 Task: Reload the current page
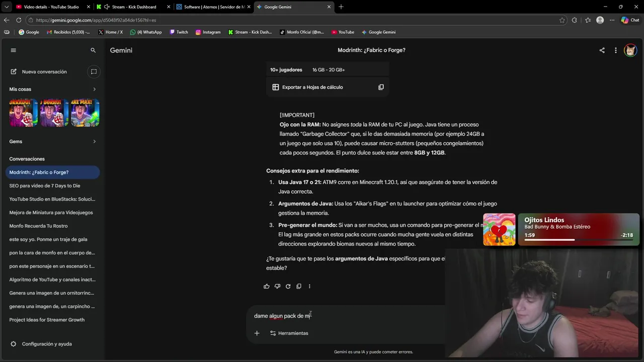(19, 20)
